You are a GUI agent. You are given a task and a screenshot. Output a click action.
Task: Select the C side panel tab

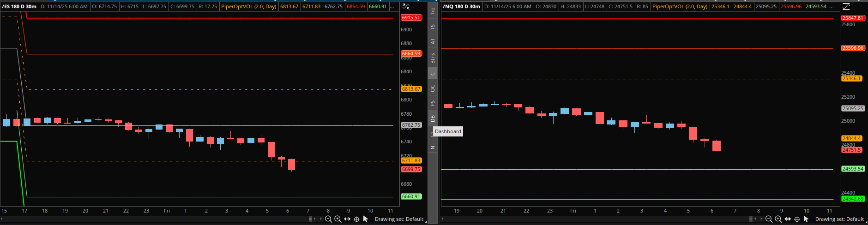coord(433,73)
